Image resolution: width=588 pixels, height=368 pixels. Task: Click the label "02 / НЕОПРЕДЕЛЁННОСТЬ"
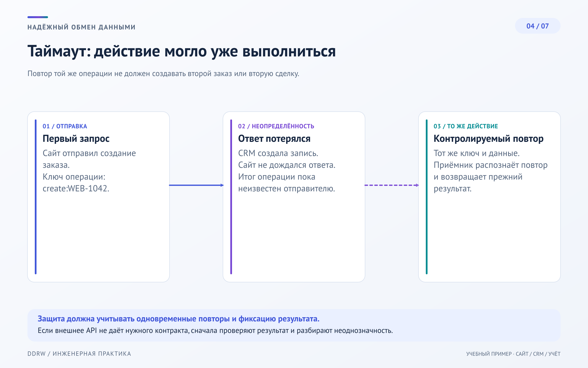pyautogui.click(x=276, y=126)
